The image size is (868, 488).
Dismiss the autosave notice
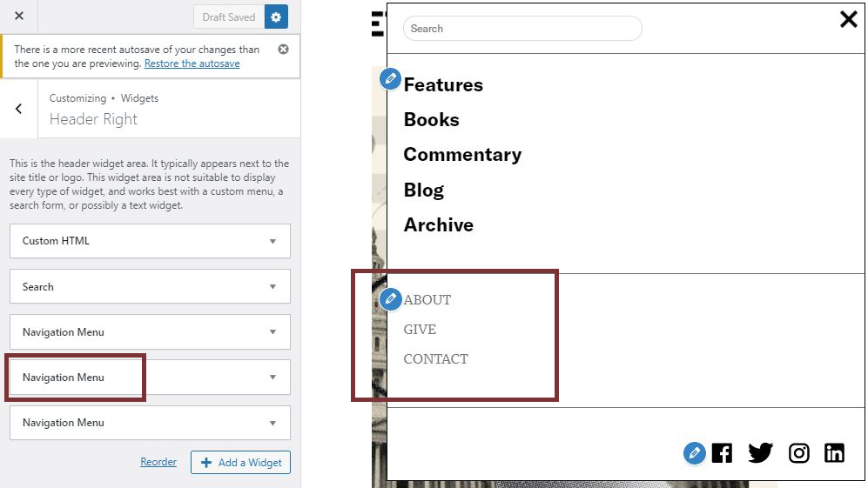283,50
